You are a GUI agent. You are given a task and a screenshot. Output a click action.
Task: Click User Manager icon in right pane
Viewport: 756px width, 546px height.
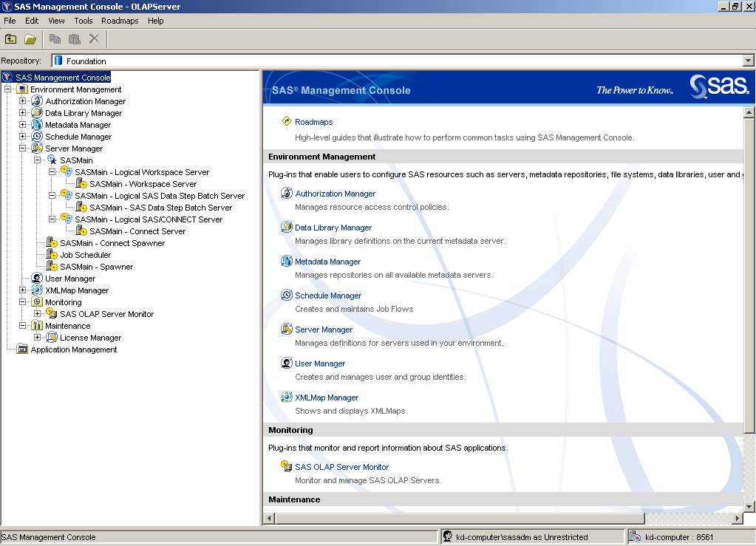click(287, 363)
